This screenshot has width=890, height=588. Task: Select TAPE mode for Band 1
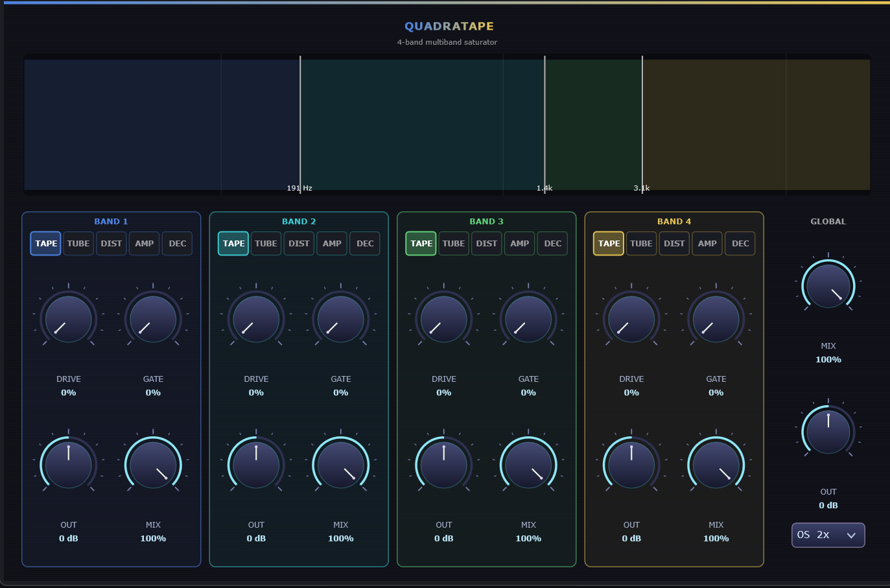pos(45,244)
